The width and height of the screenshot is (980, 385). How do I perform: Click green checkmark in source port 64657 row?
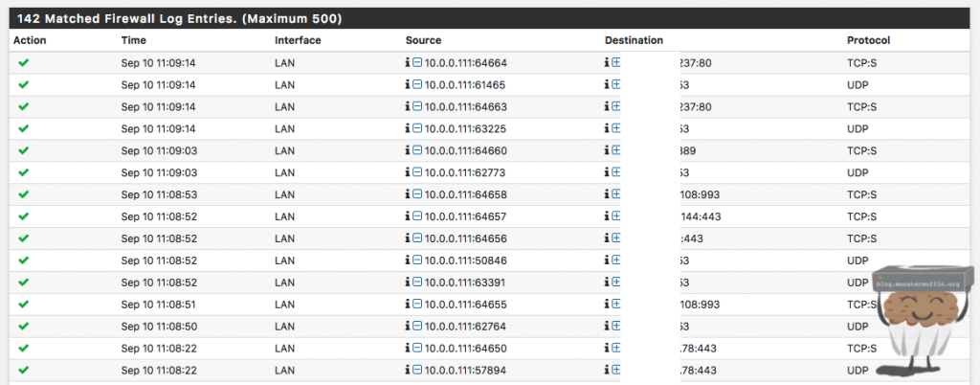click(23, 216)
